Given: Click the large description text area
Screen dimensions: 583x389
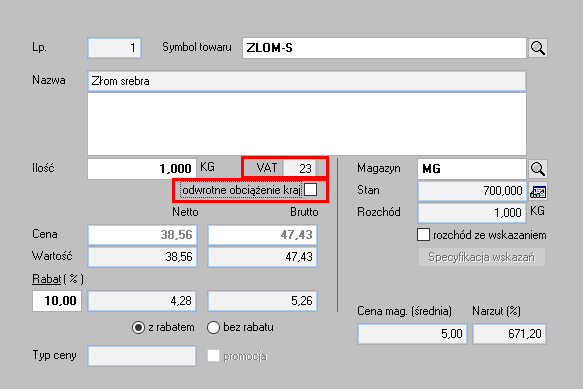Looking at the screenshot, I should coord(307,124).
